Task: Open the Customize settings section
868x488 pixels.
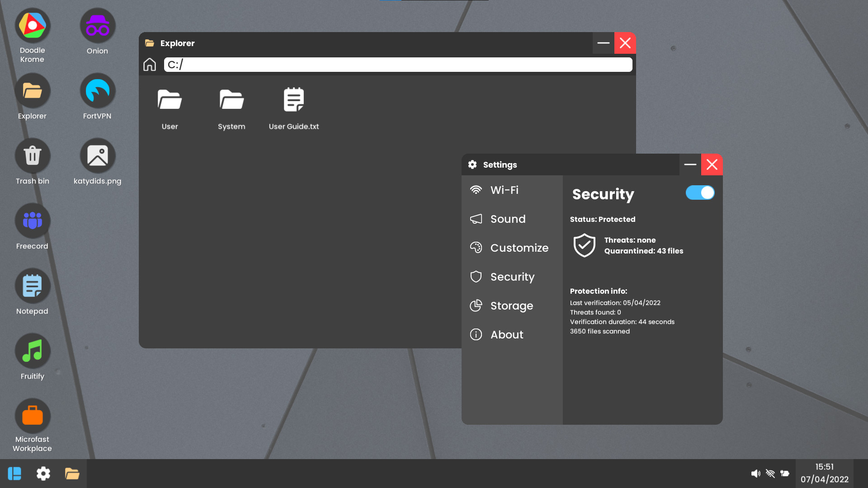Action: pyautogui.click(x=519, y=248)
